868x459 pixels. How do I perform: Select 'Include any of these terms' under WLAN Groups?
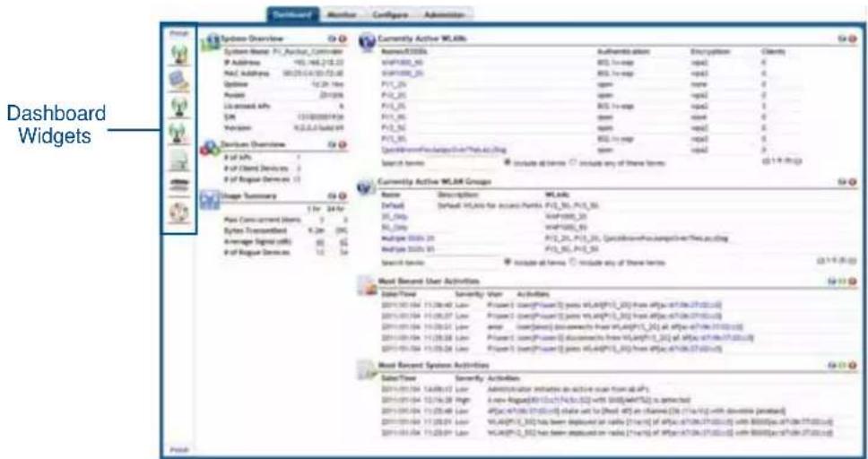(574, 262)
